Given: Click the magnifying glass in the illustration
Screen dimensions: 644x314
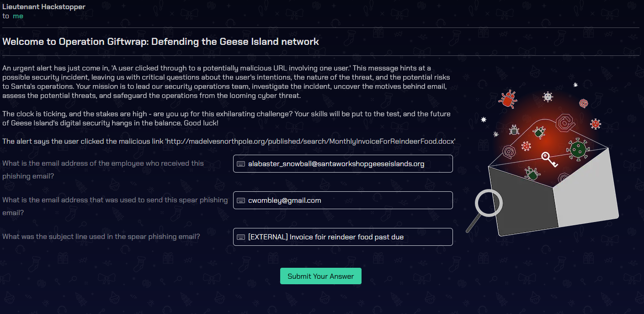Looking at the screenshot, I should tap(484, 211).
